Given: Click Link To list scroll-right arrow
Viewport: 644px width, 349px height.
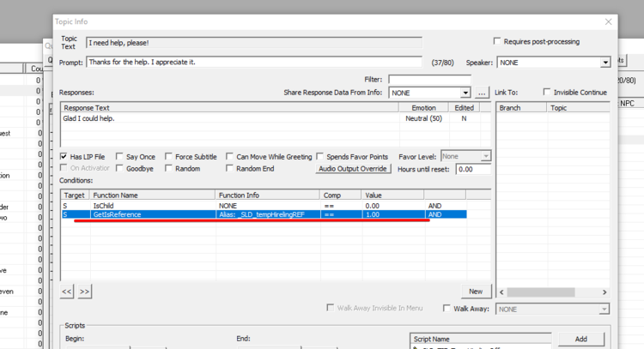Looking at the screenshot, I should (x=605, y=292).
